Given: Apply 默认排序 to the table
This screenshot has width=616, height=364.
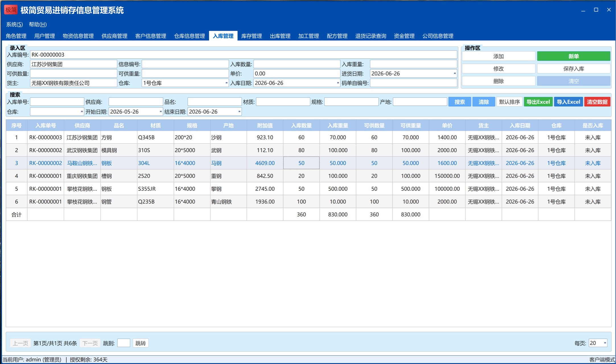Looking at the screenshot, I should tap(509, 102).
